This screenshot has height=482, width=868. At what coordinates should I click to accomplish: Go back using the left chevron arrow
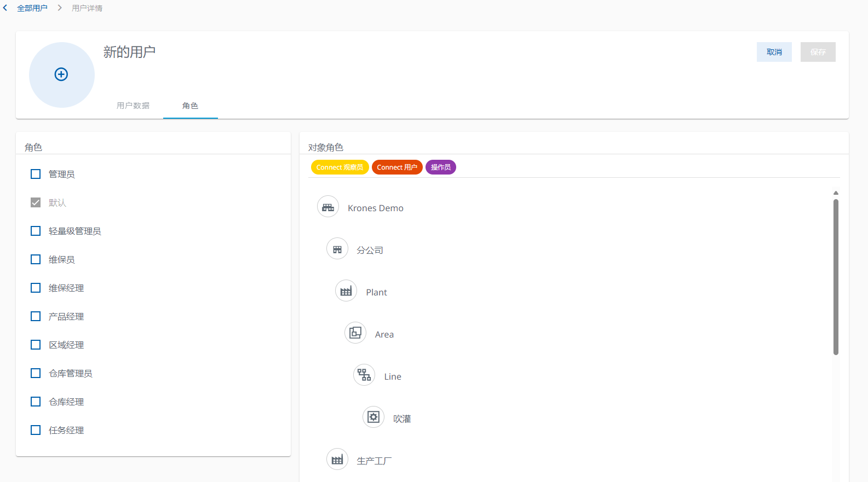point(5,8)
